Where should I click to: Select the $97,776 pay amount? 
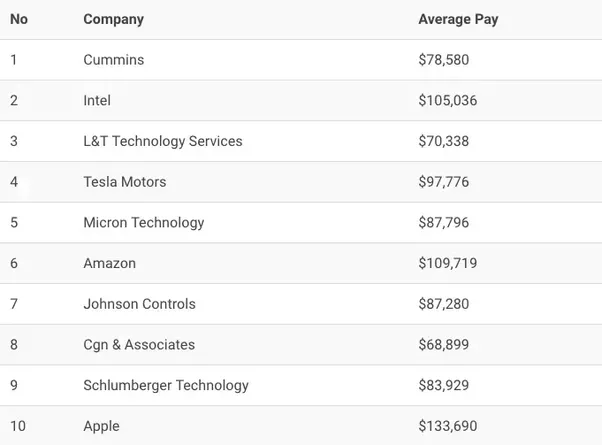click(x=443, y=182)
